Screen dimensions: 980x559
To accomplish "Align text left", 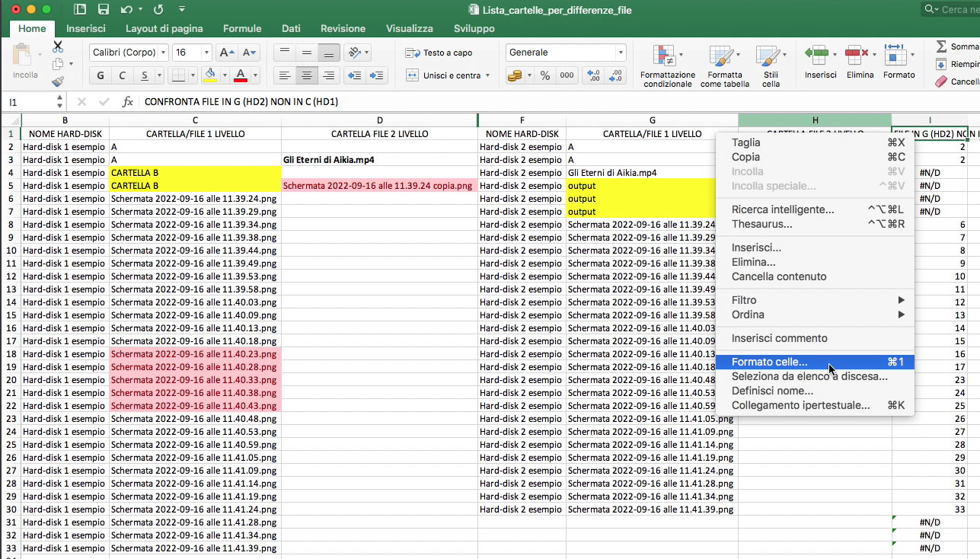I will [x=285, y=75].
